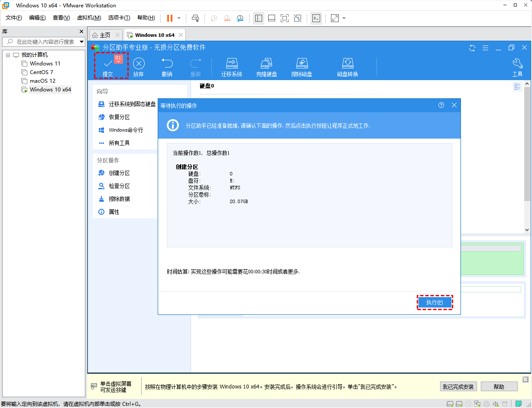
Task: Click the teal message log icon in VMware status bar
Action: tap(519, 404)
